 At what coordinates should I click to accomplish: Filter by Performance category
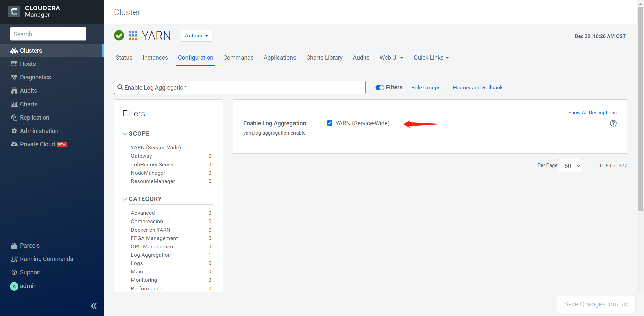(147, 289)
